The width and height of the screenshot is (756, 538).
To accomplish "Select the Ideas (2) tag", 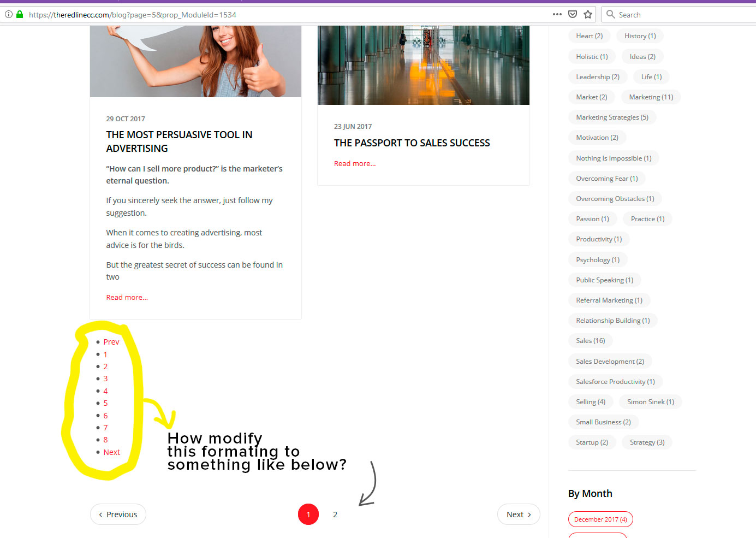I will pyautogui.click(x=642, y=57).
